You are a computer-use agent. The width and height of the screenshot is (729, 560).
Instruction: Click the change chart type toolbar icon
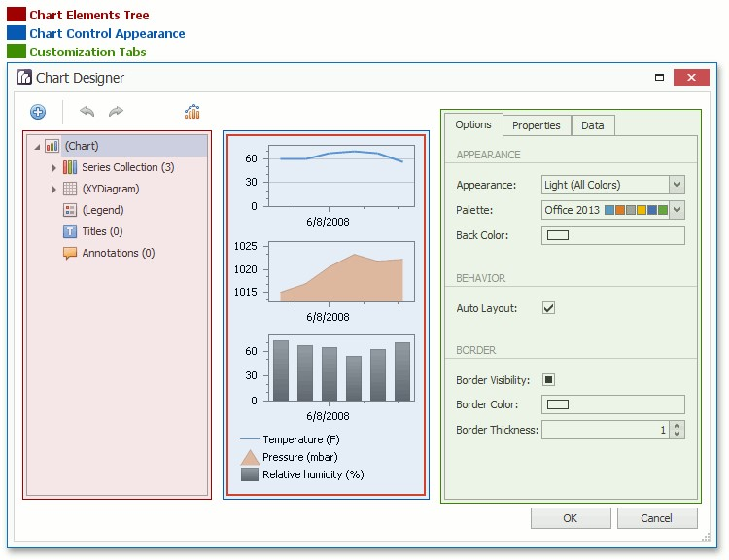[x=192, y=112]
